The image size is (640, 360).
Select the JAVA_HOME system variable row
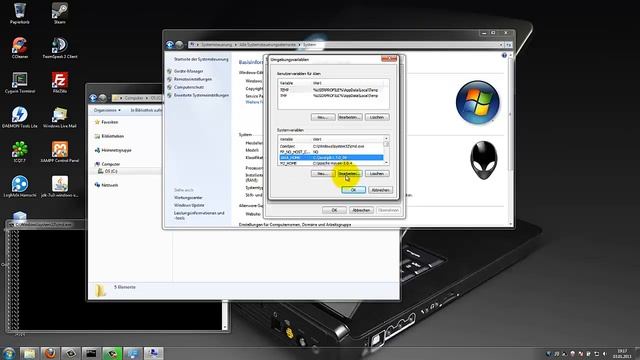(331, 158)
